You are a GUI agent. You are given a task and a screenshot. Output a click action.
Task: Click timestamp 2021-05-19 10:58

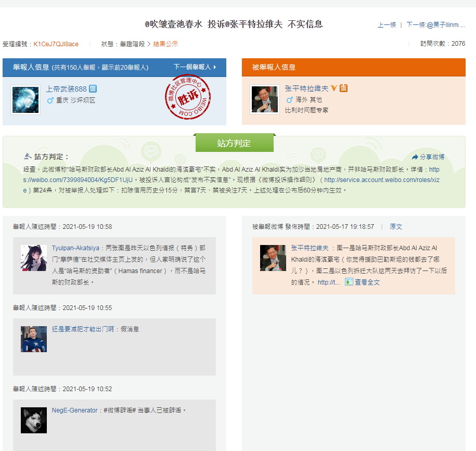[x=87, y=227]
